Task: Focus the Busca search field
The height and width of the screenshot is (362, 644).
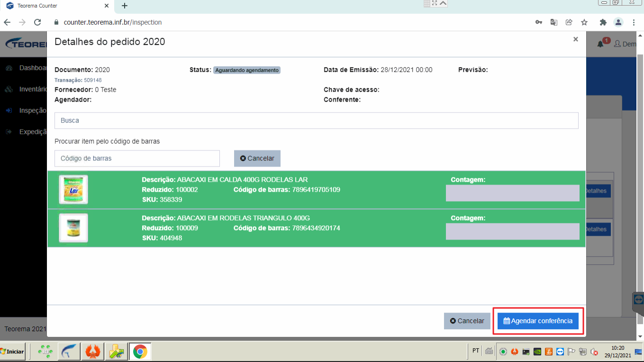Action: coord(317,121)
